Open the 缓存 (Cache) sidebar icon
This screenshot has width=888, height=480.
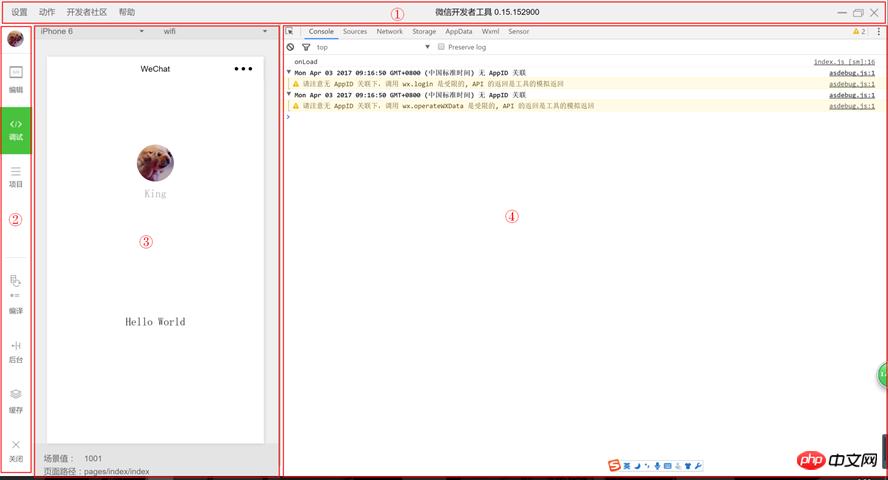point(16,399)
